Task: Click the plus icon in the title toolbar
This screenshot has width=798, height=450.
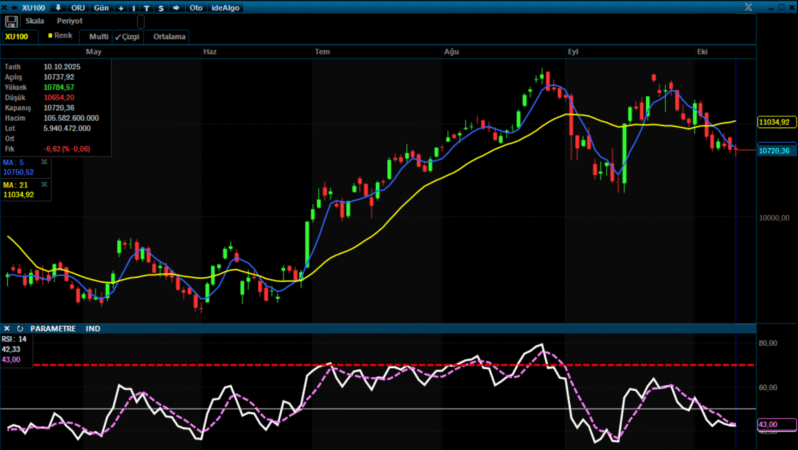Action: pyautogui.click(x=121, y=7)
